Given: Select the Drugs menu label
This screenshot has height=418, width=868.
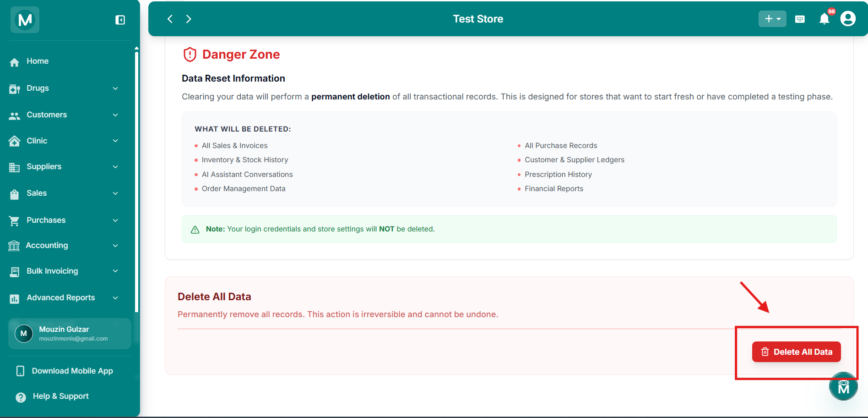Looking at the screenshot, I should [x=38, y=88].
